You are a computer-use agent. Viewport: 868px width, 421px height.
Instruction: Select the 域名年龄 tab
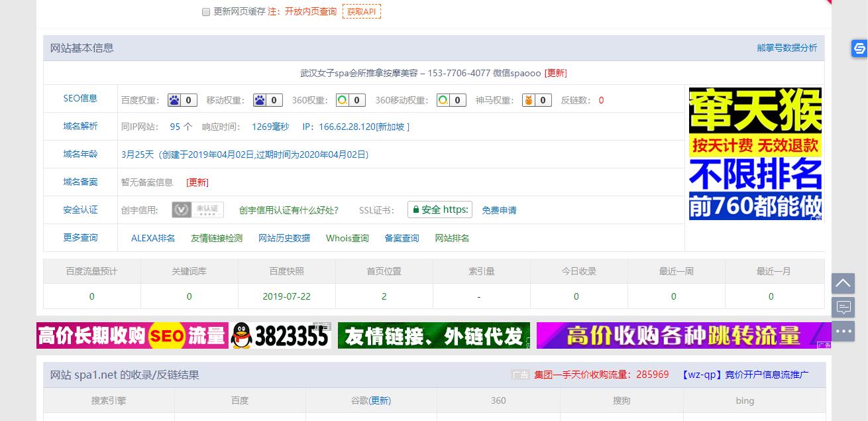pyautogui.click(x=80, y=154)
